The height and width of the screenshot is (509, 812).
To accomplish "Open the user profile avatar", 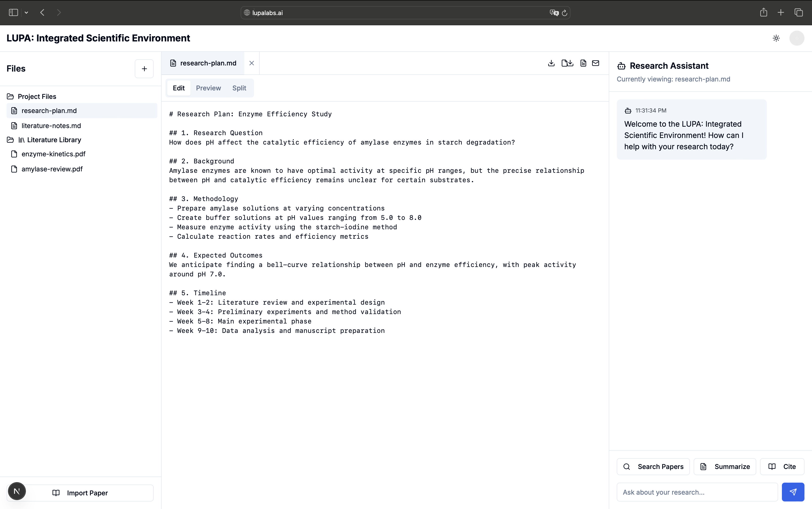I will [796, 38].
